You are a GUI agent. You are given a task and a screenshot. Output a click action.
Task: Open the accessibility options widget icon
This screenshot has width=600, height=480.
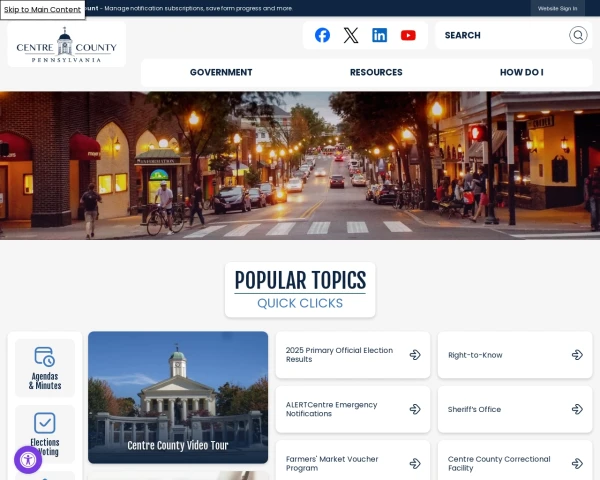coord(28,460)
